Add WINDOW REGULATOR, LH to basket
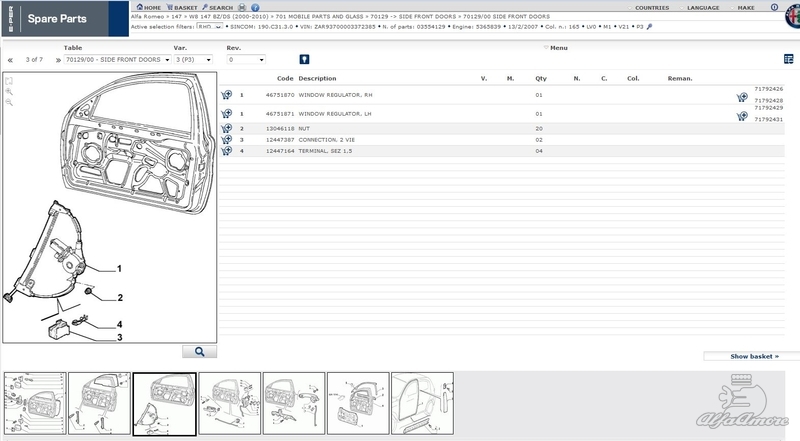 [x=227, y=114]
